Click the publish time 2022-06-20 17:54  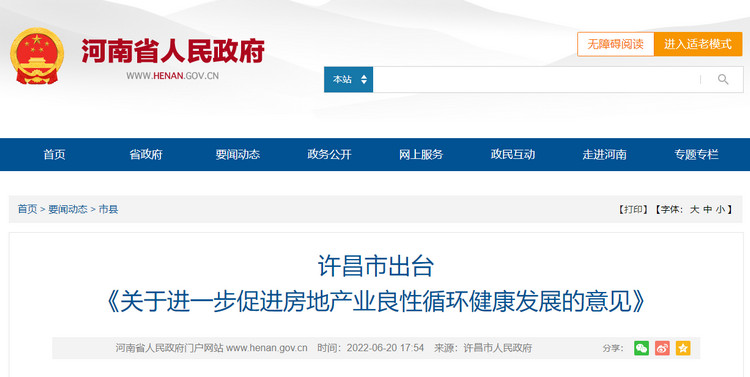click(x=385, y=348)
